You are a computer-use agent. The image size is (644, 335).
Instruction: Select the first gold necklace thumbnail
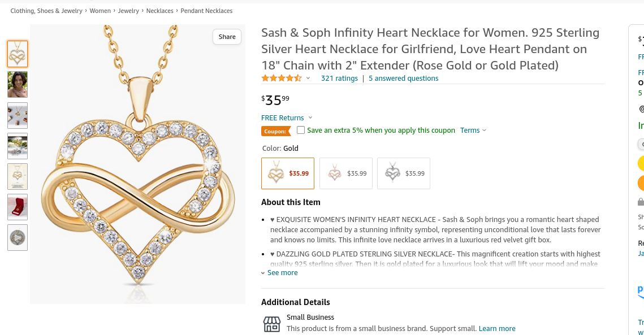point(18,54)
